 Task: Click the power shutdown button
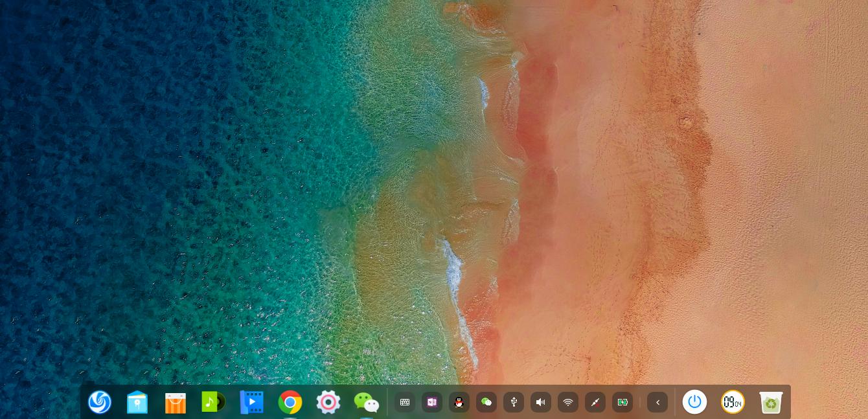695,402
